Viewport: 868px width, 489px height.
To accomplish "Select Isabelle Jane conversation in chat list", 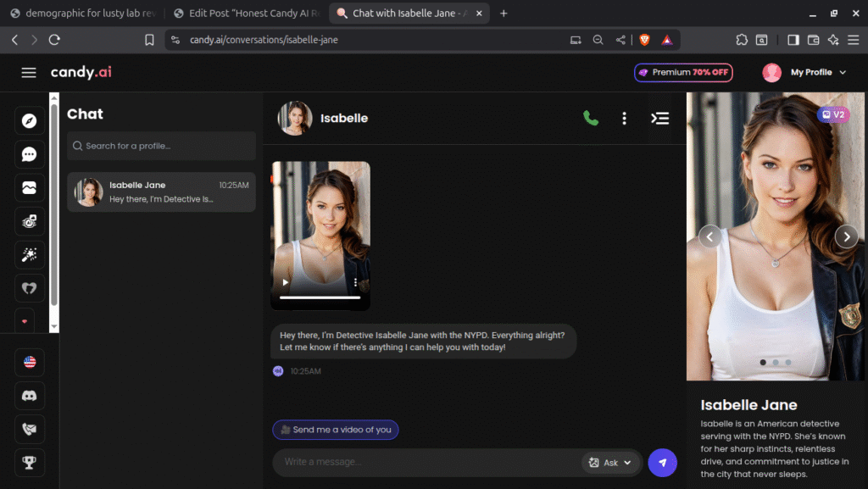I will point(161,192).
